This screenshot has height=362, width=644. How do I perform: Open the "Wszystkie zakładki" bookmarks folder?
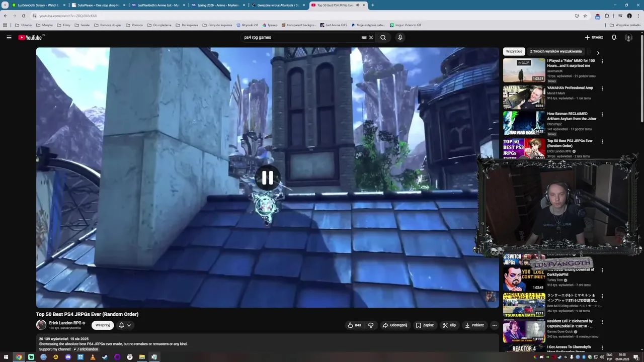point(625,25)
